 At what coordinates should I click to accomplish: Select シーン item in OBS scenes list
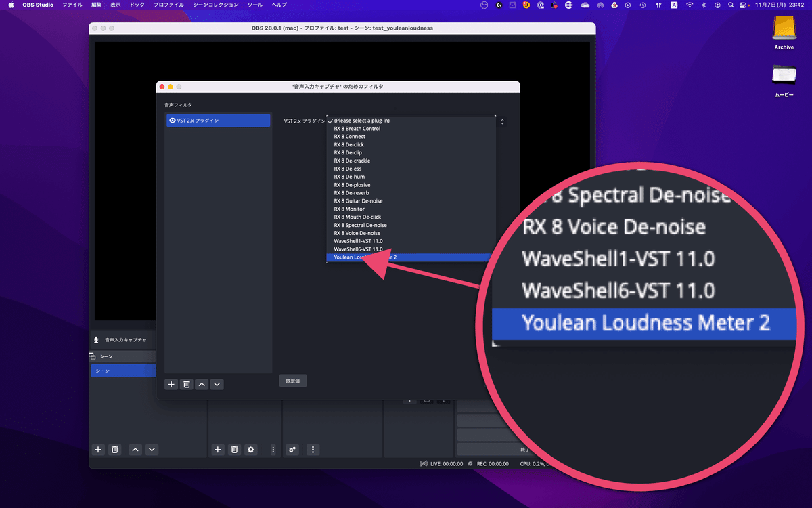coord(123,371)
